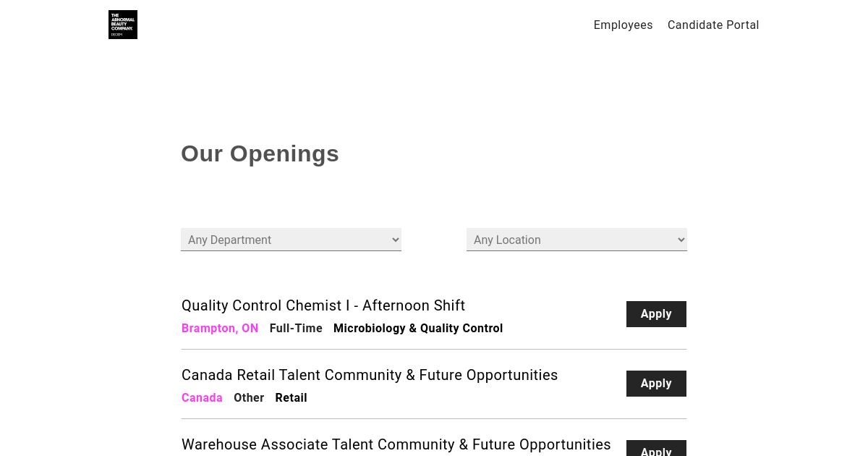Open the Candidate Portal link
Screen dimensions: 868x456
click(x=713, y=25)
